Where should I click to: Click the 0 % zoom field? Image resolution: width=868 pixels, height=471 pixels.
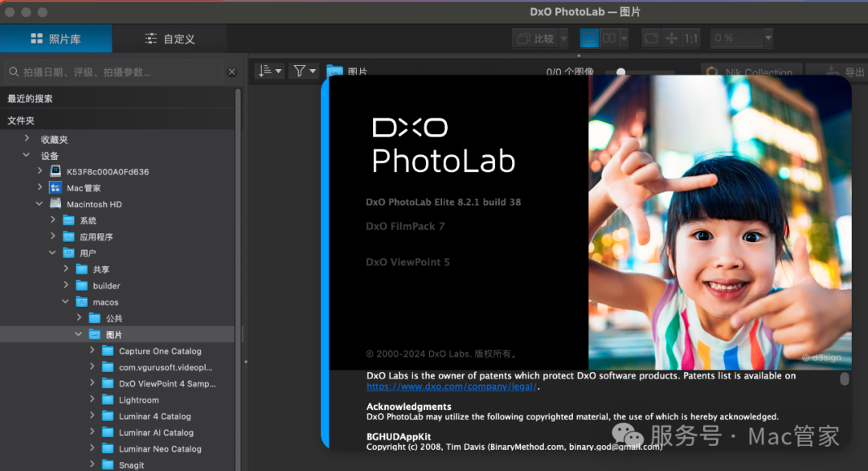coord(736,39)
